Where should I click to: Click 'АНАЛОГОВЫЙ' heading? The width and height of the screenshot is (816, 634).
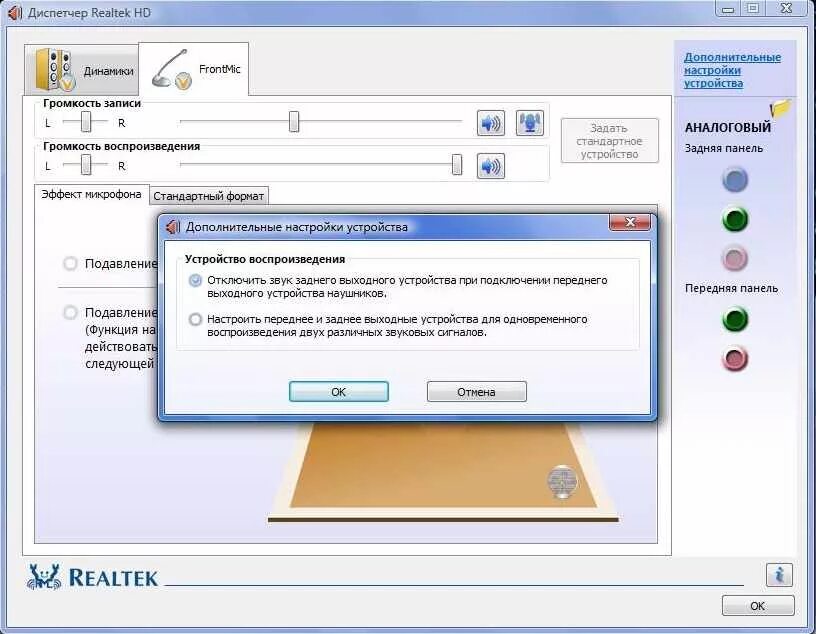(x=728, y=127)
